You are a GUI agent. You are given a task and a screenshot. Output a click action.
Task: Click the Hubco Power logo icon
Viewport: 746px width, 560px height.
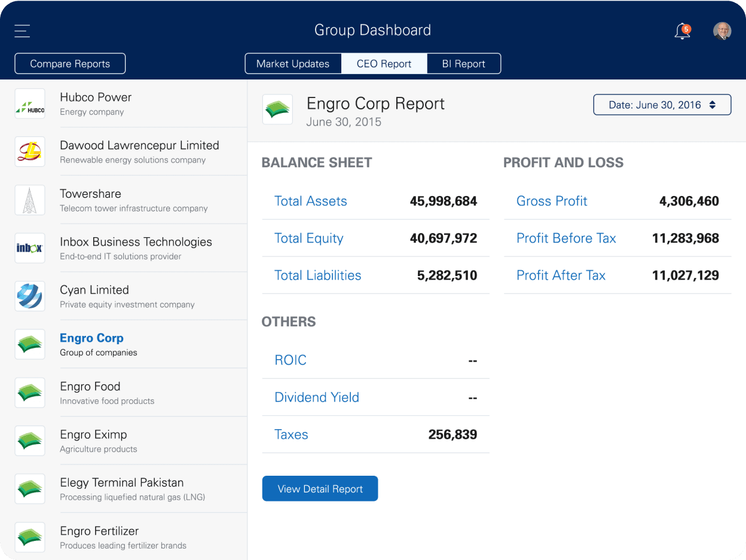tap(30, 103)
